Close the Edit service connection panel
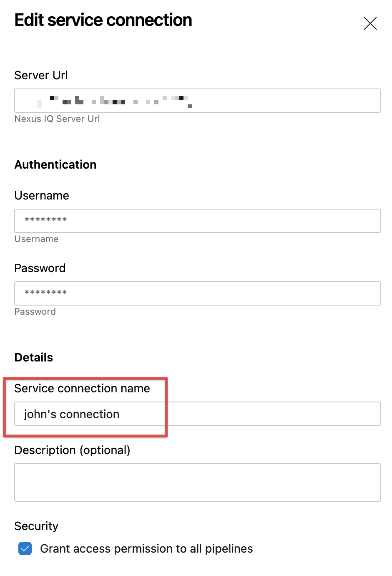 pos(370,23)
